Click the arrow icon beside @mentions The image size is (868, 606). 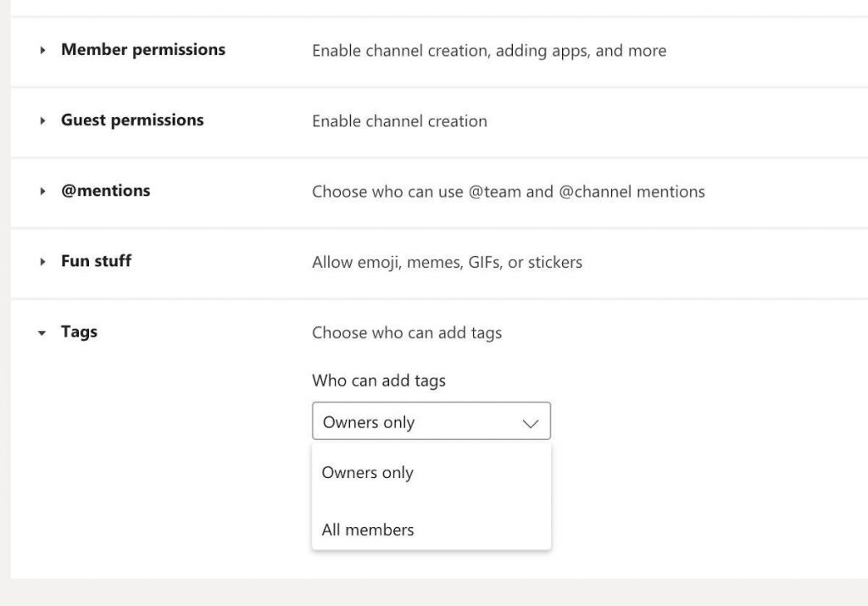coord(42,191)
